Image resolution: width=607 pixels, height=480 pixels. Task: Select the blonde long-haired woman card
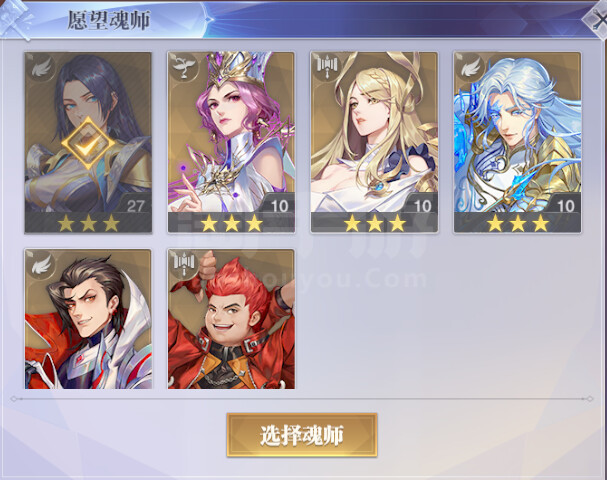click(374, 142)
